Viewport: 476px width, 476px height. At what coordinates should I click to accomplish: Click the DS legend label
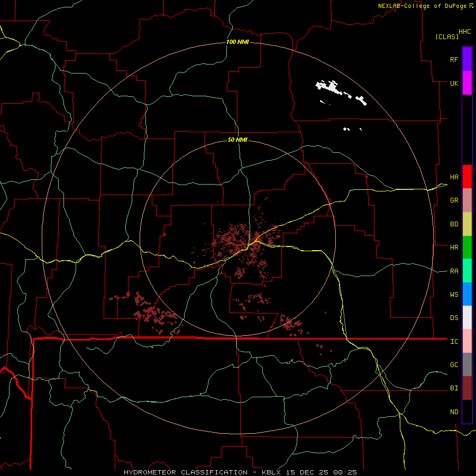[454, 318]
